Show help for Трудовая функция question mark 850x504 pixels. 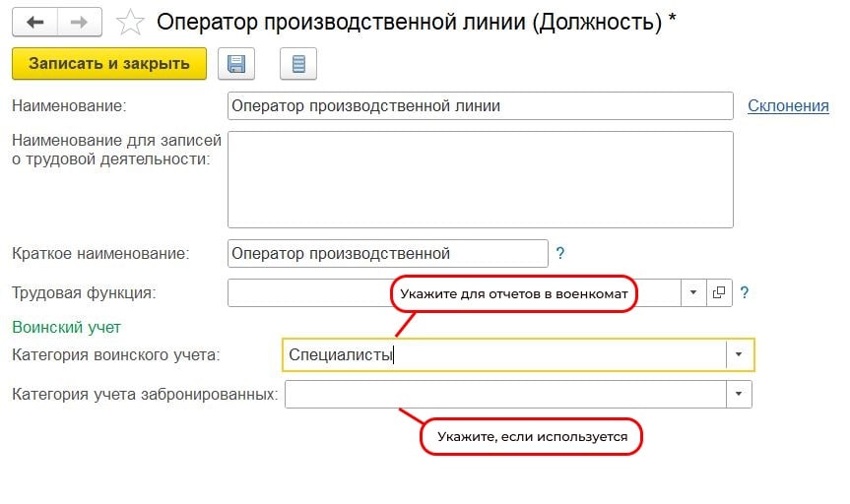[745, 292]
